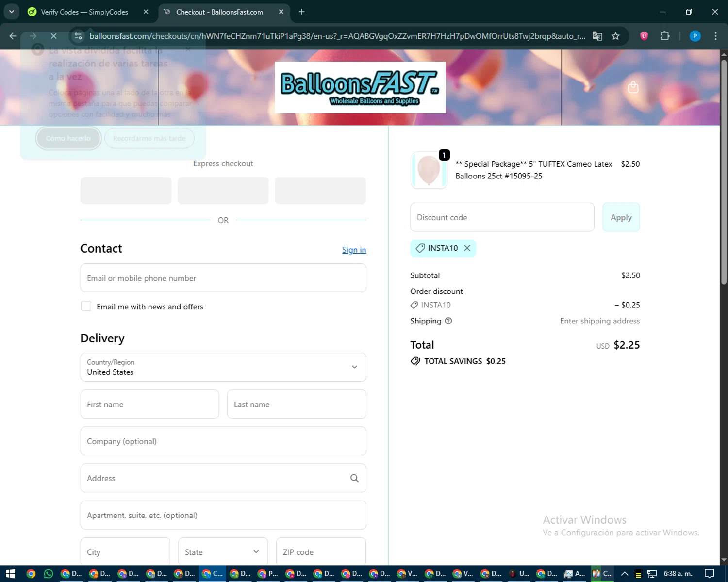The height and width of the screenshot is (582, 728).
Task: Bookmark this page with the star icon
Action: click(x=615, y=36)
